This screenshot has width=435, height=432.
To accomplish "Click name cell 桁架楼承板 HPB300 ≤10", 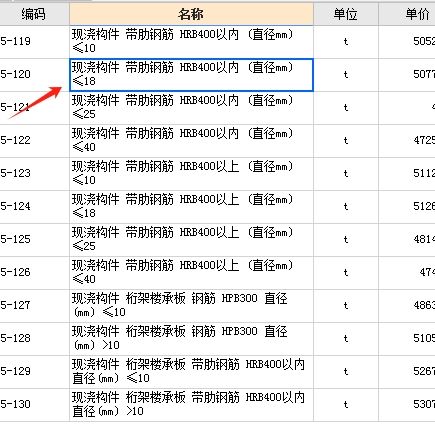I will pyautogui.click(x=191, y=306).
